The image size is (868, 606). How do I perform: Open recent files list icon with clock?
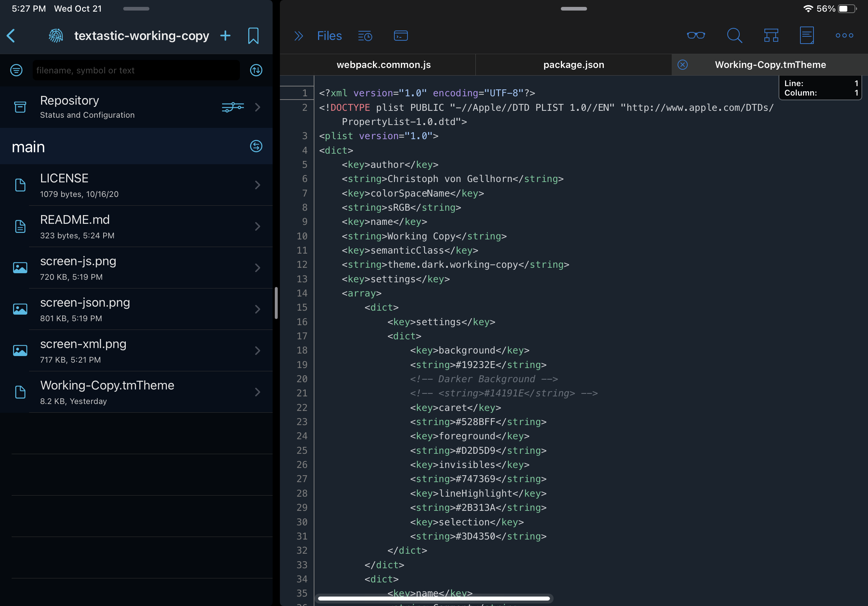pyautogui.click(x=365, y=36)
